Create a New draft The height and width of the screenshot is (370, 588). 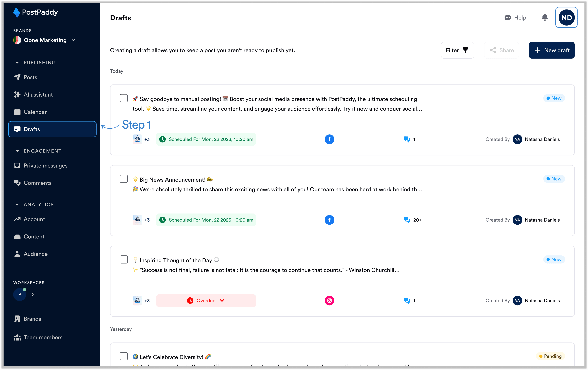(x=551, y=50)
